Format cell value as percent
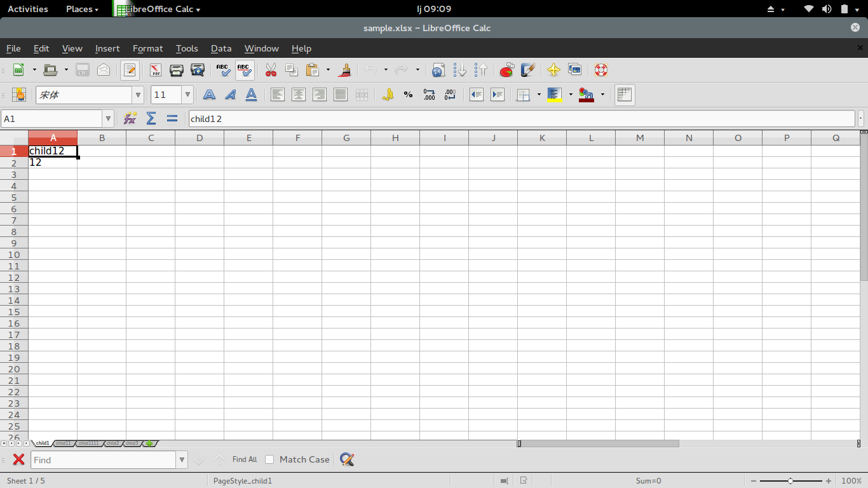Viewport: 868px width, 488px height. tap(407, 94)
